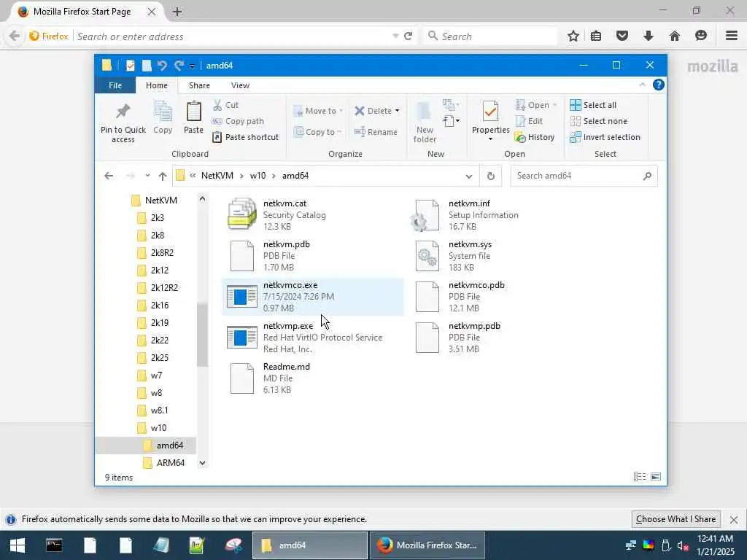Click Invert selection command
The image size is (747, 560).
(x=605, y=137)
